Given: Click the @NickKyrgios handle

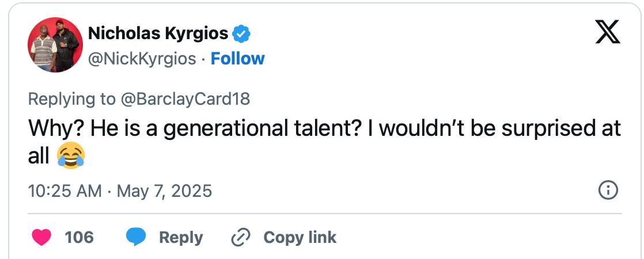Looking at the screenshot, I should tap(142, 59).
